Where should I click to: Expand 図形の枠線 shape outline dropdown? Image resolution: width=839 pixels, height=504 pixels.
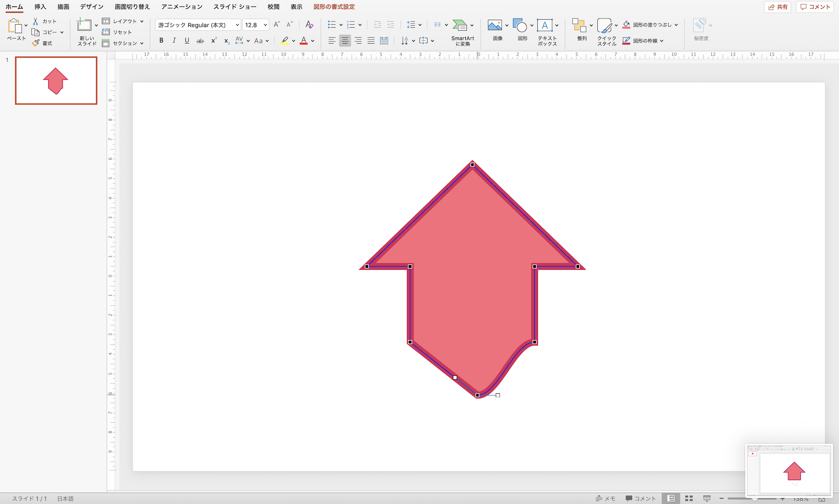click(x=662, y=41)
